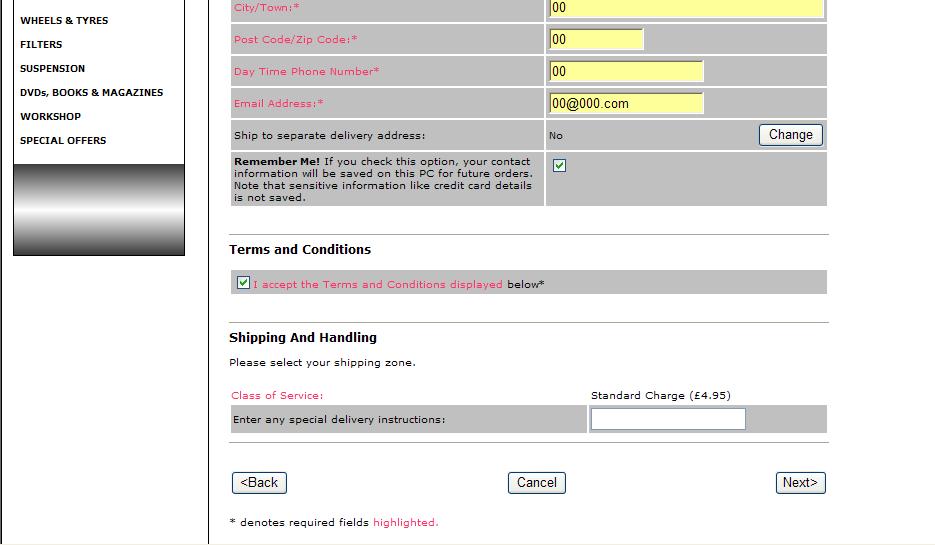Uncheck the Remember Me checkbox

tap(559, 166)
